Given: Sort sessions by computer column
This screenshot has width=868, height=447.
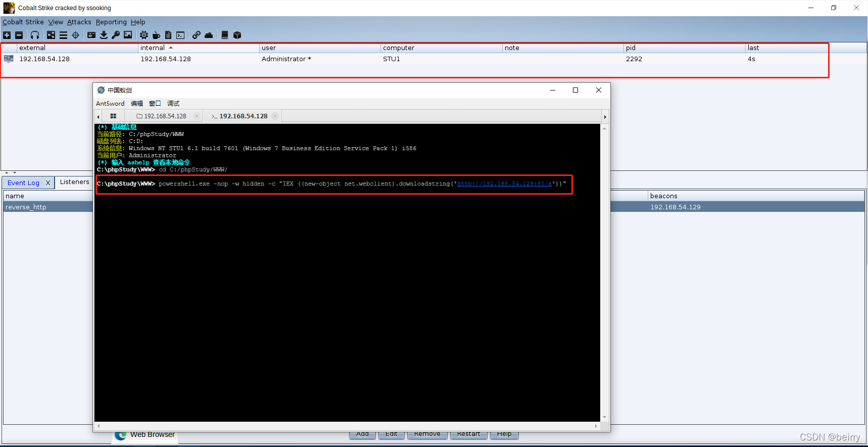Looking at the screenshot, I should [441, 48].
